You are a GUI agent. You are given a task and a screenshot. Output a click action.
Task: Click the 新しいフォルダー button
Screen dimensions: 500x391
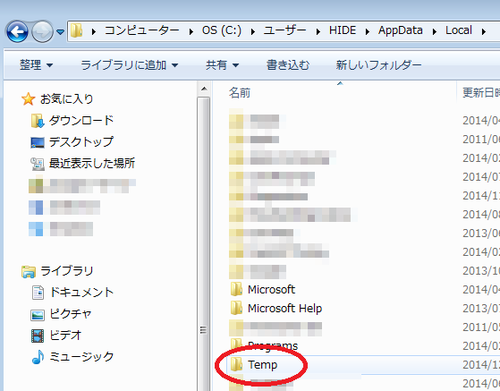coord(379,65)
